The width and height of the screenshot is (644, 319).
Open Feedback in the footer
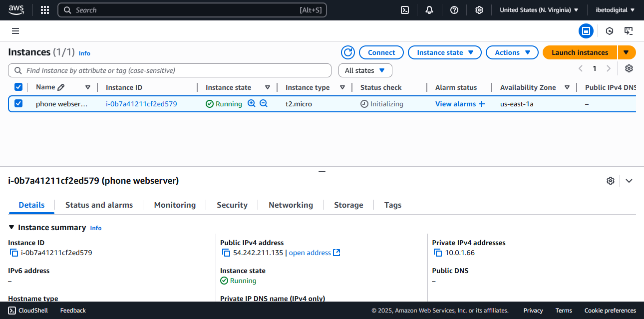[73, 311]
